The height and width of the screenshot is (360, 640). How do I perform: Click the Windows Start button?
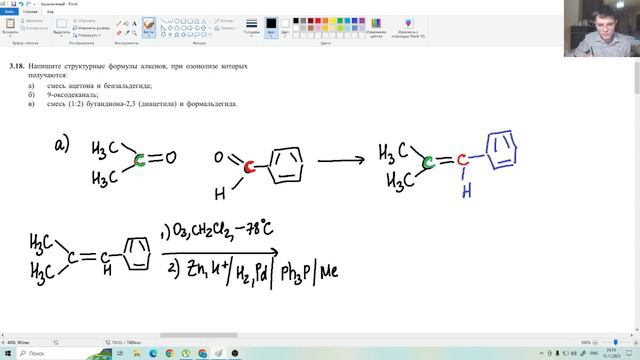(x=8, y=353)
